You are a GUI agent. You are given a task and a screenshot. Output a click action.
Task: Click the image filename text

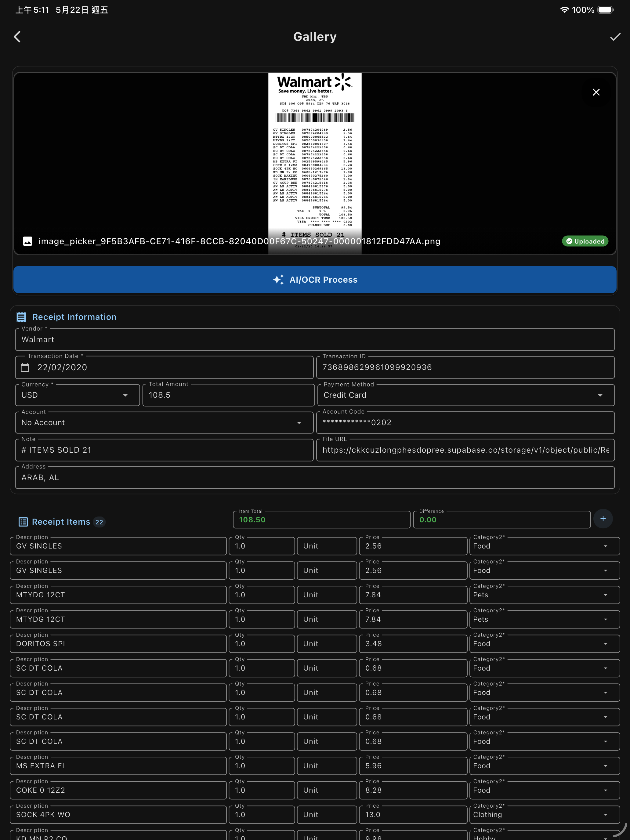pyautogui.click(x=239, y=241)
